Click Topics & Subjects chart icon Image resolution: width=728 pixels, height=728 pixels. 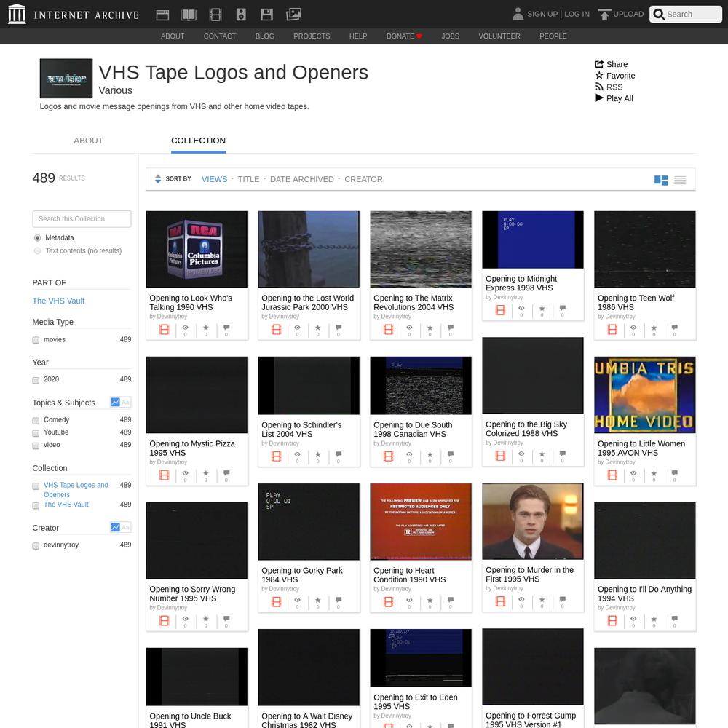(x=115, y=402)
